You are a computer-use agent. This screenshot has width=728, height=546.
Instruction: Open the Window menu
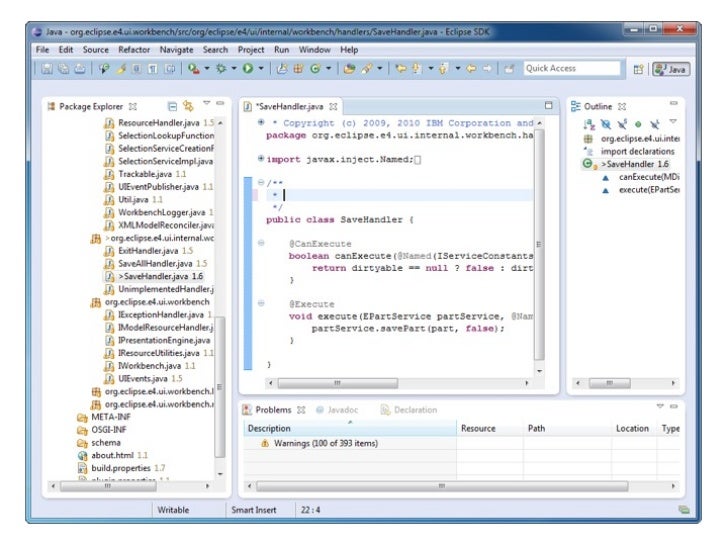pos(314,50)
